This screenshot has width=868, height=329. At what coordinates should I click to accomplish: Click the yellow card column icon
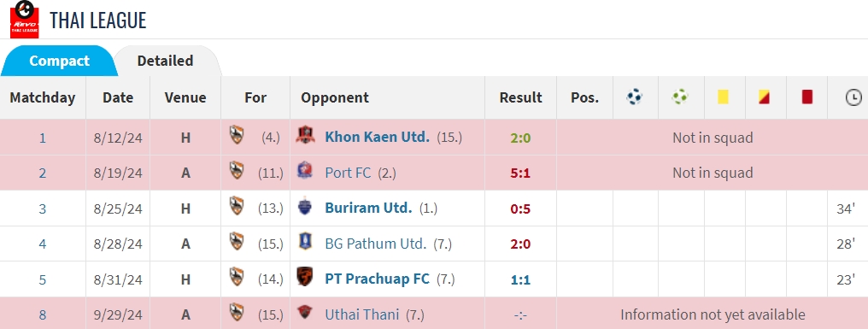click(x=723, y=97)
